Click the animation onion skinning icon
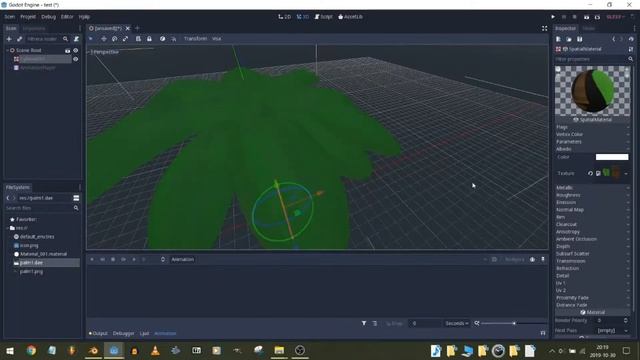The image size is (640, 360). 532,260
